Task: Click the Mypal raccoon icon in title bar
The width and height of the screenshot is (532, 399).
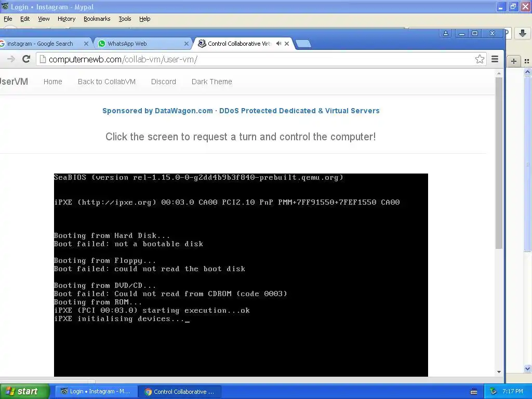Action: click(5, 6)
